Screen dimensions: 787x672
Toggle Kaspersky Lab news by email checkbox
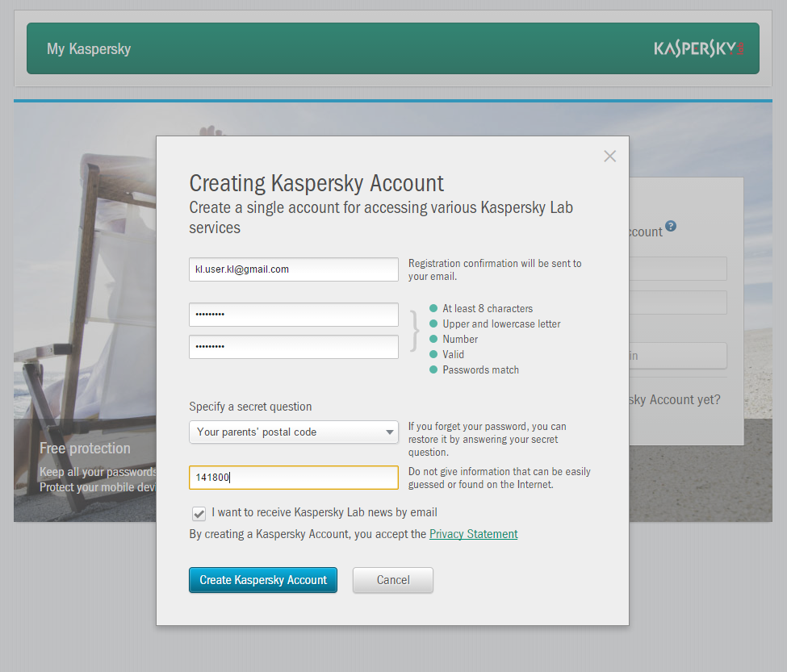coord(199,514)
